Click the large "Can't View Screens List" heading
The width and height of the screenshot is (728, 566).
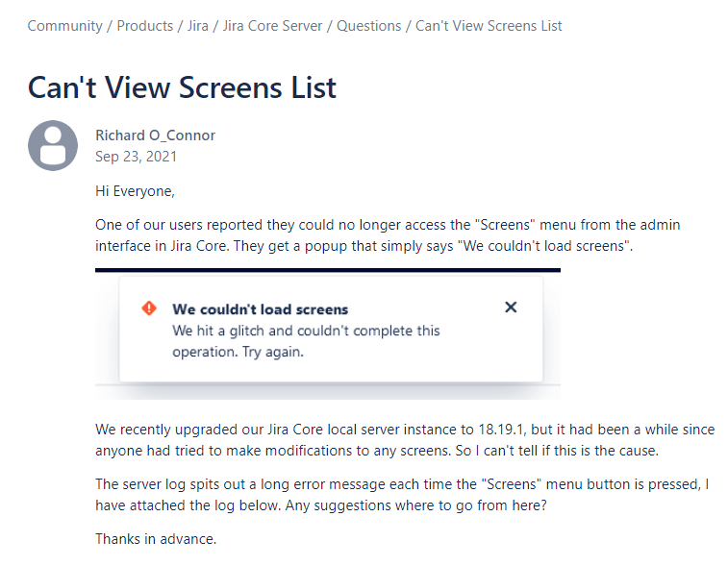(x=182, y=87)
